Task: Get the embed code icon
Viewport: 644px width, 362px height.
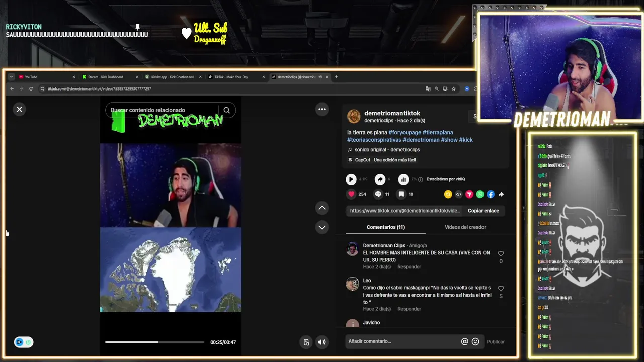Action: click(x=459, y=194)
